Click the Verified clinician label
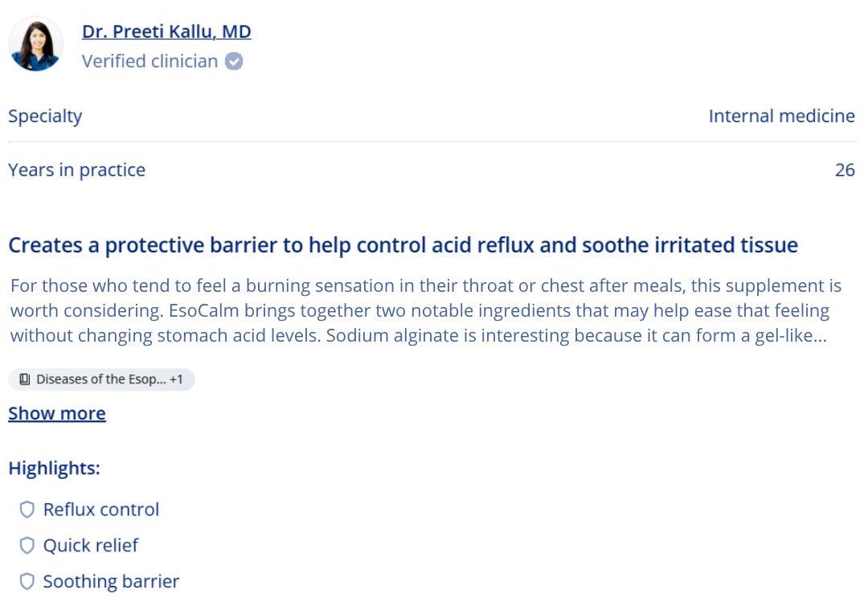 click(x=150, y=61)
